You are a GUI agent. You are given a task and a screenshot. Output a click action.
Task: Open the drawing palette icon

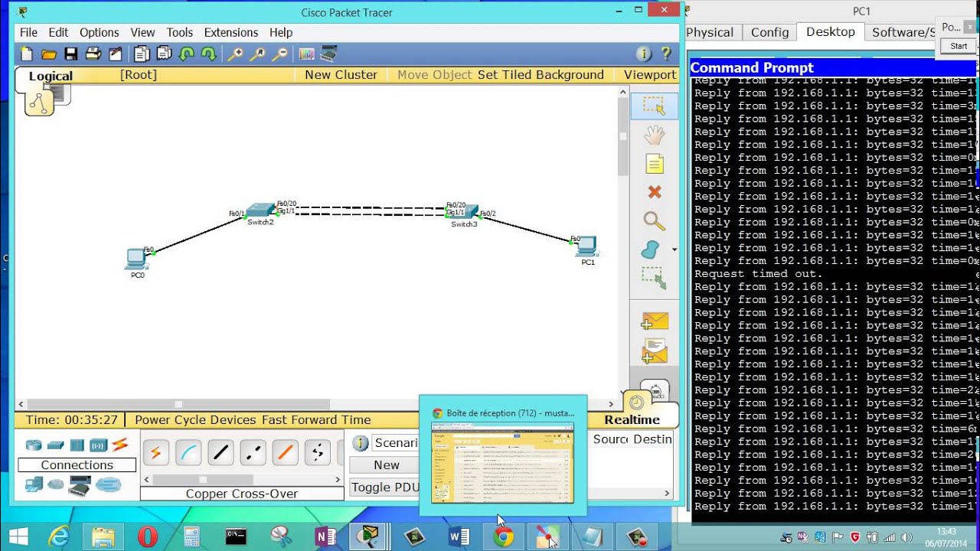(x=306, y=54)
